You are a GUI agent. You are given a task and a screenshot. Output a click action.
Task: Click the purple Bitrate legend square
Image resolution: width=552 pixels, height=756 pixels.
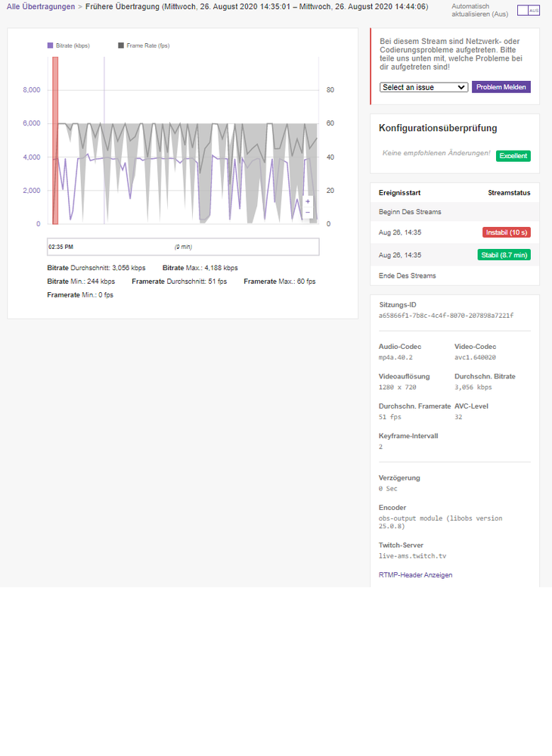[51, 45]
